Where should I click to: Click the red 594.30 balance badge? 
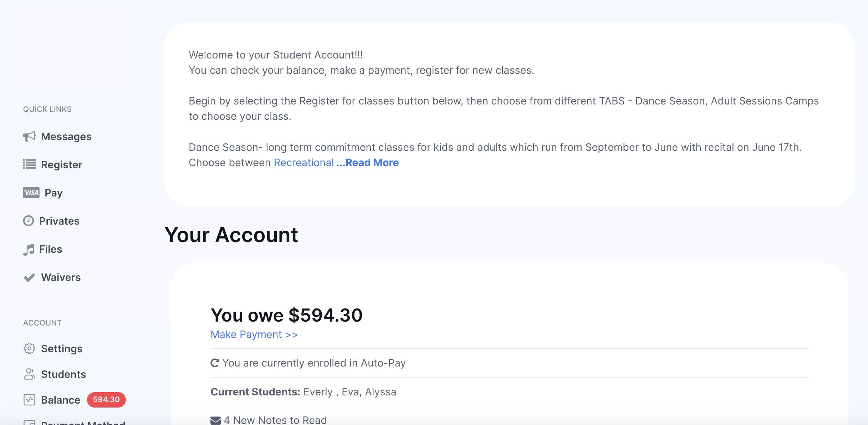[106, 400]
